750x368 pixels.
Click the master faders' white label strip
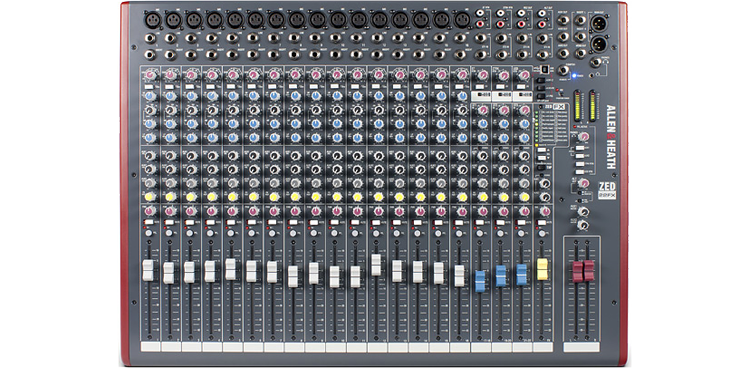582,347
